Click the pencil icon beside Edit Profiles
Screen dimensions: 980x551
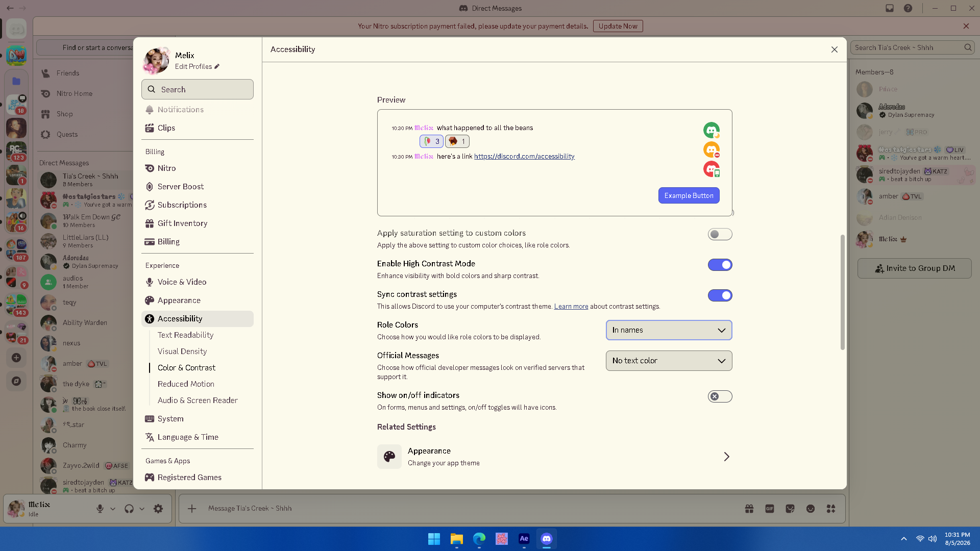coord(217,66)
